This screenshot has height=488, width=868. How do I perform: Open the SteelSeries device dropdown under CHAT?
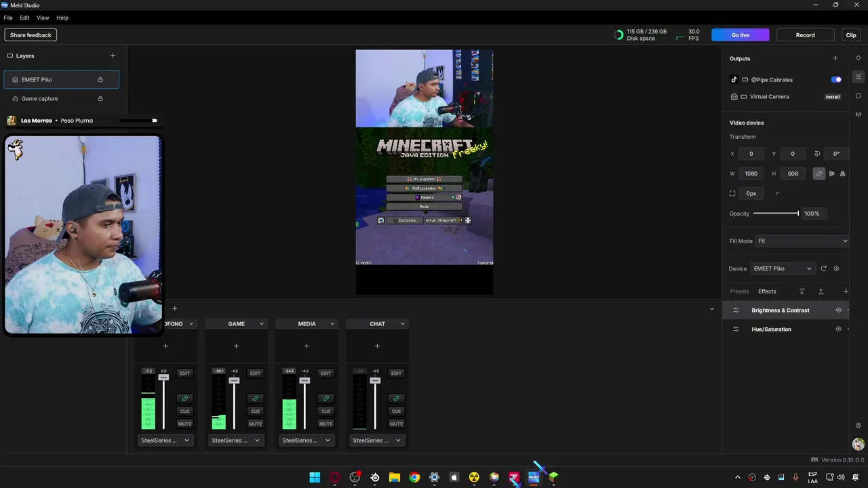377,441
